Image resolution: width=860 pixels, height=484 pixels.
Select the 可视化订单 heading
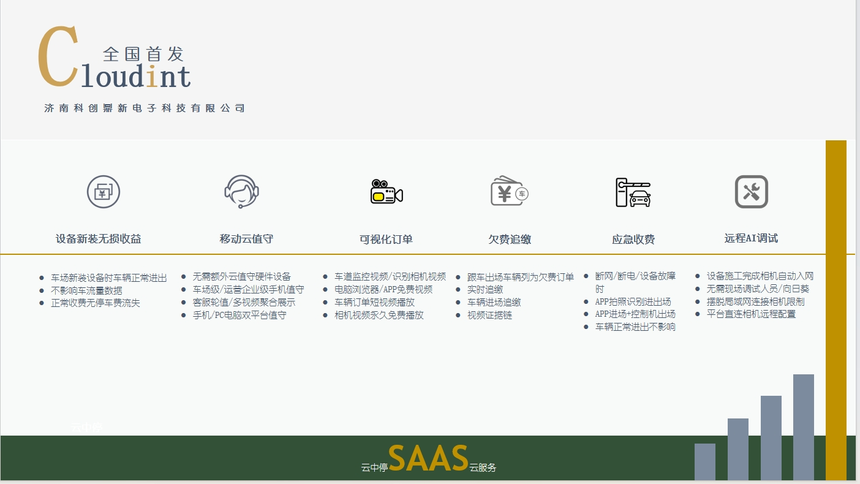click(x=386, y=239)
